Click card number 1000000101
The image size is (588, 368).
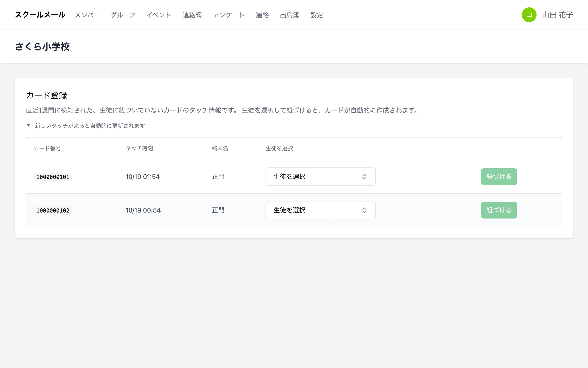(x=53, y=177)
